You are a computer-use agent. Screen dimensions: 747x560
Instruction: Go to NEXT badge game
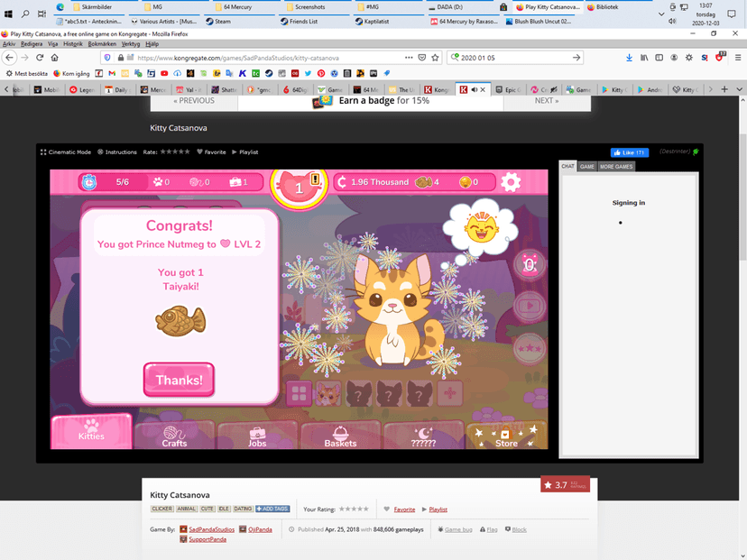coord(547,101)
